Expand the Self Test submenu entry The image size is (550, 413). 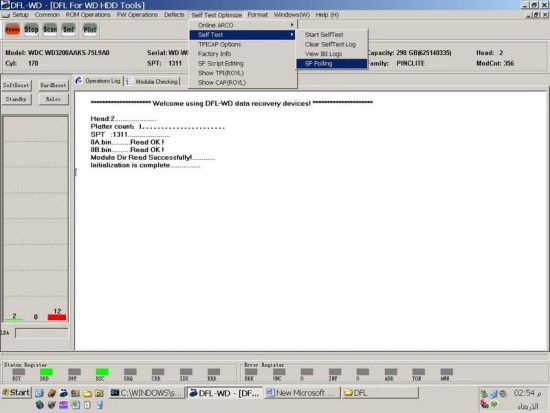[243, 35]
